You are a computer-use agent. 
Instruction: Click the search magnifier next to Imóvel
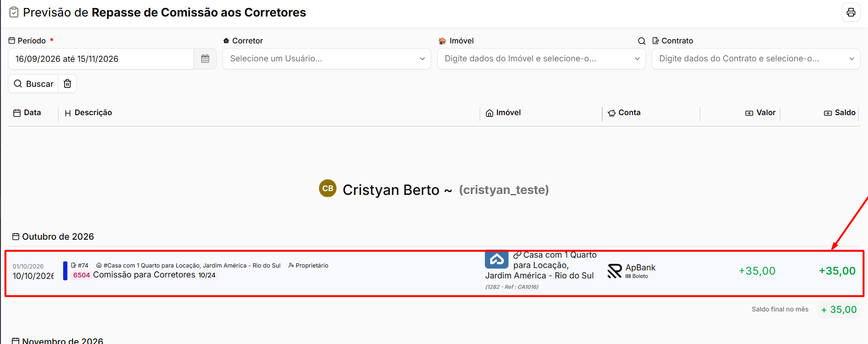641,41
